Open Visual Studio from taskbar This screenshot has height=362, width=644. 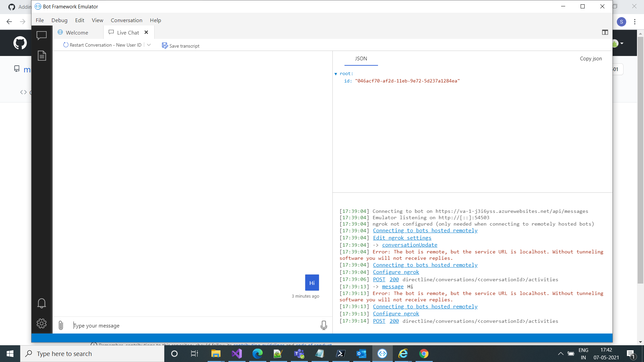(237, 354)
